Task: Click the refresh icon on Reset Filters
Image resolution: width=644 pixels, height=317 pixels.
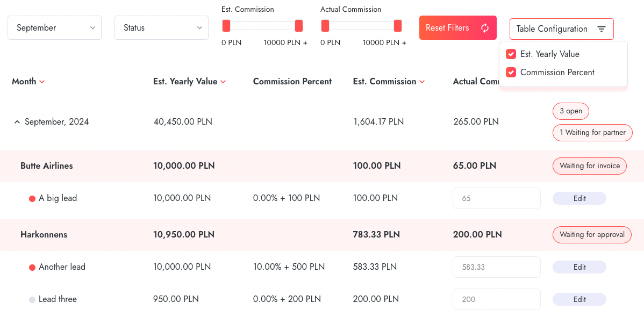Action: click(x=485, y=28)
